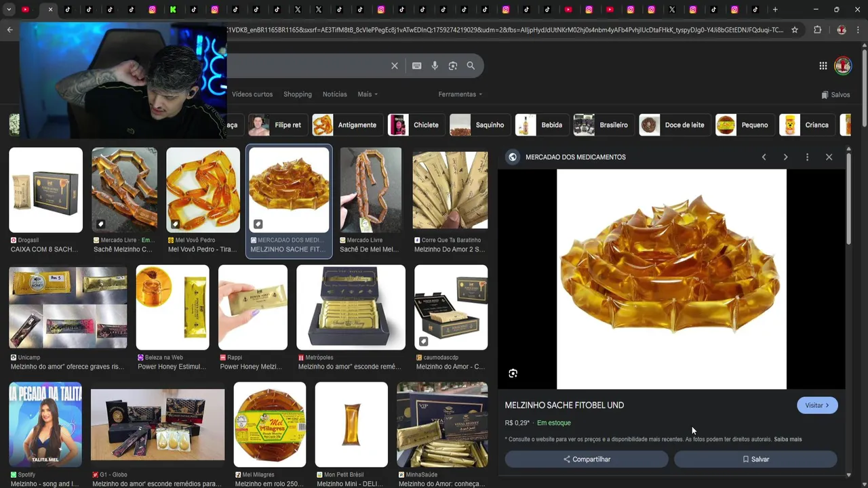Filter results by the Criança chip
868x488 pixels.
(x=806, y=125)
